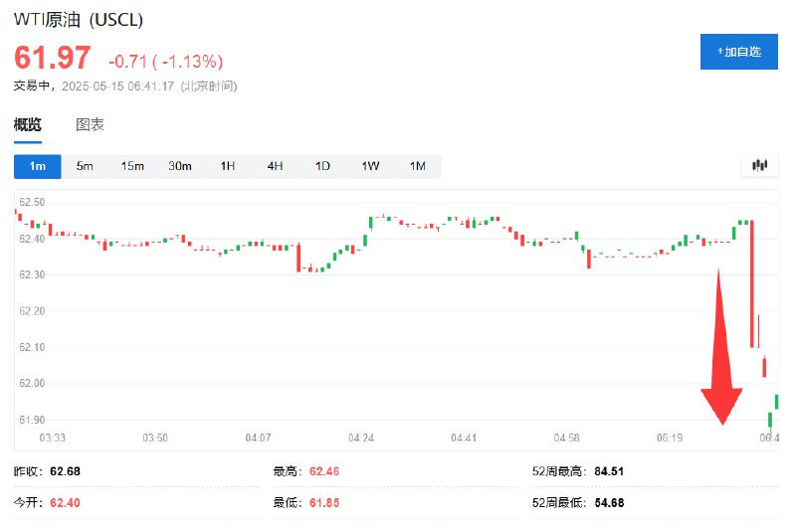
Task: Click the 52周最低 value 54.68
Action: click(x=609, y=502)
